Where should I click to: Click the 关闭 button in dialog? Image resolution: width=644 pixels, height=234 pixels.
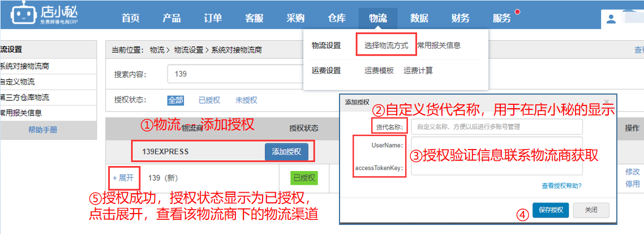coord(591,210)
